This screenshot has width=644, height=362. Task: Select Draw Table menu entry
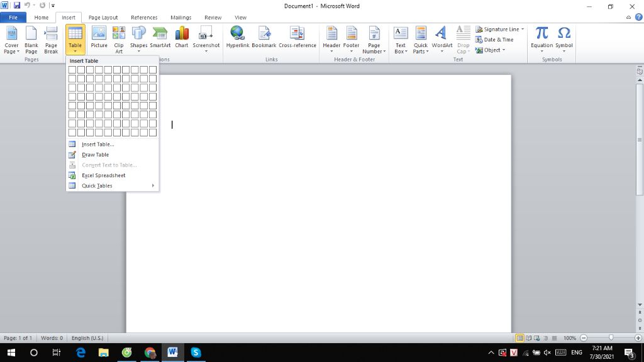(x=95, y=155)
